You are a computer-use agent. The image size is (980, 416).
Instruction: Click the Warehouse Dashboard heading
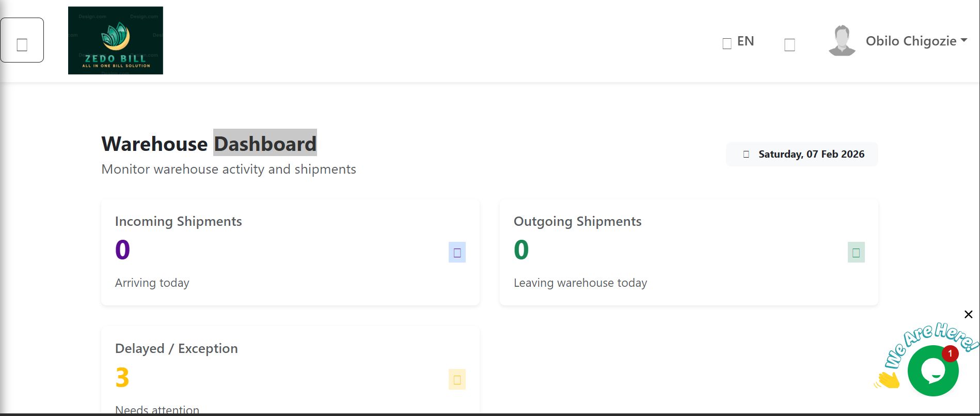(x=209, y=144)
